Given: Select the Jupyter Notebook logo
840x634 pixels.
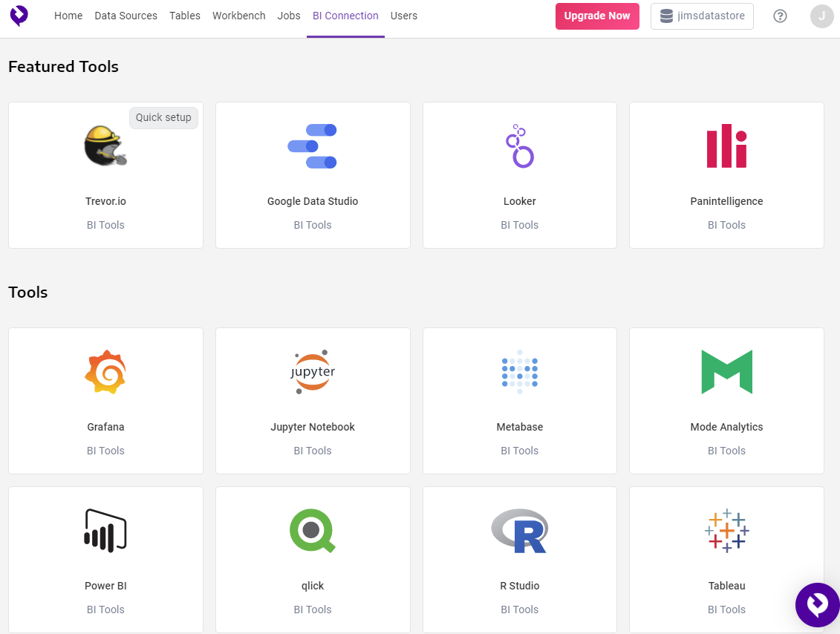Looking at the screenshot, I should (x=312, y=372).
